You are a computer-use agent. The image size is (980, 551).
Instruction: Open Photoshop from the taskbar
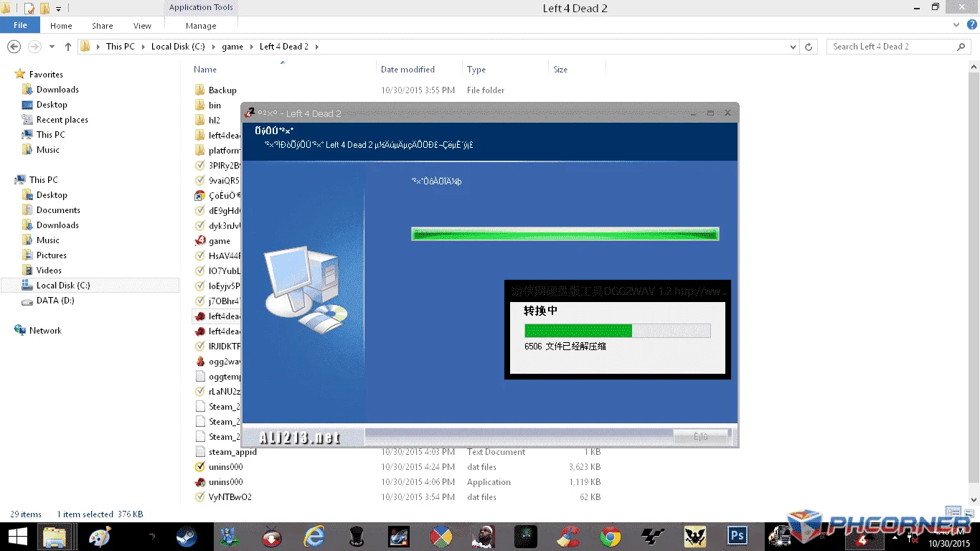[x=737, y=537]
